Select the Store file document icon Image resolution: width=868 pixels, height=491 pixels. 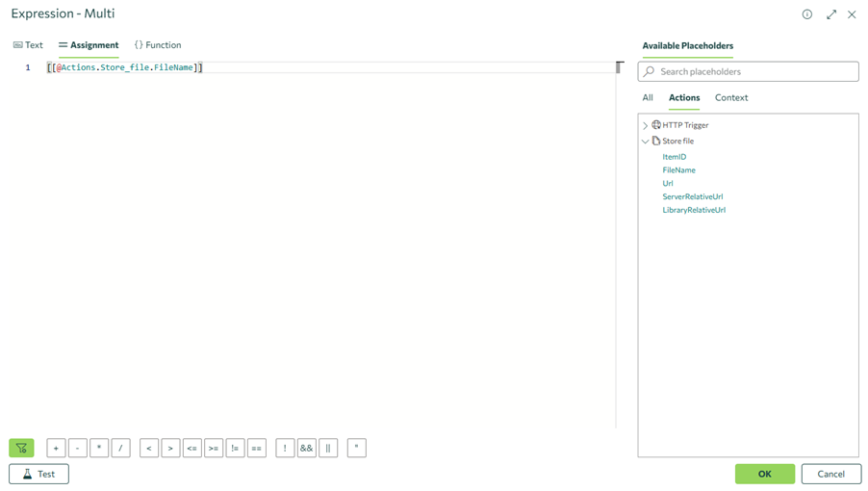tap(656, 141)
